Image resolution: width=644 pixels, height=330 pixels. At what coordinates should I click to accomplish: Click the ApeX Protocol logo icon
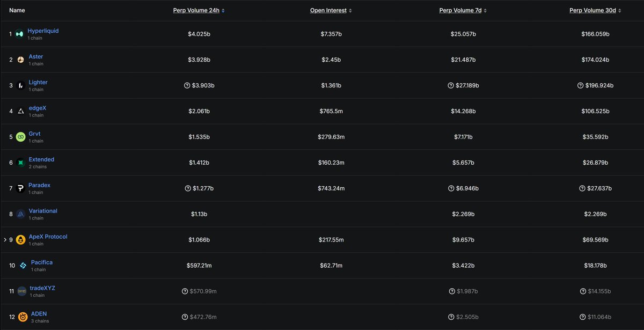(20, 240)
